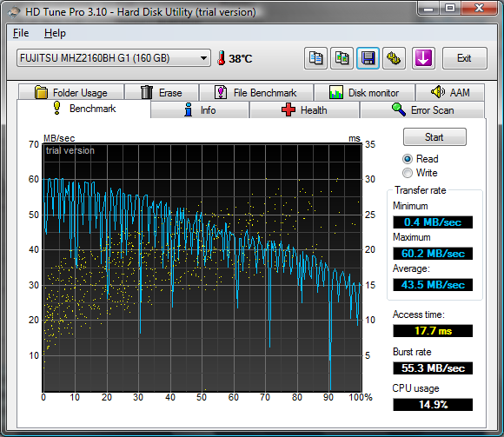Click the Minimum value 0.4 MB/sec
The width and height of the screenshot is (504, 437).
click(x=433, y=222)
